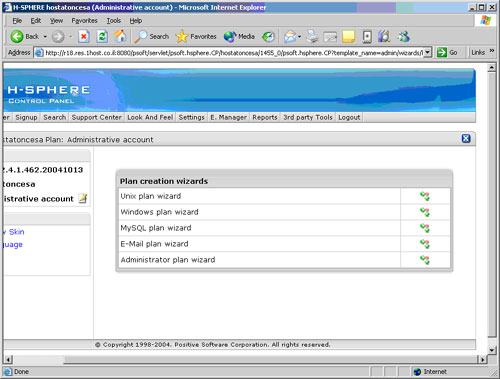Click the Logout link
500x379 pixels.
click(349, 117)
